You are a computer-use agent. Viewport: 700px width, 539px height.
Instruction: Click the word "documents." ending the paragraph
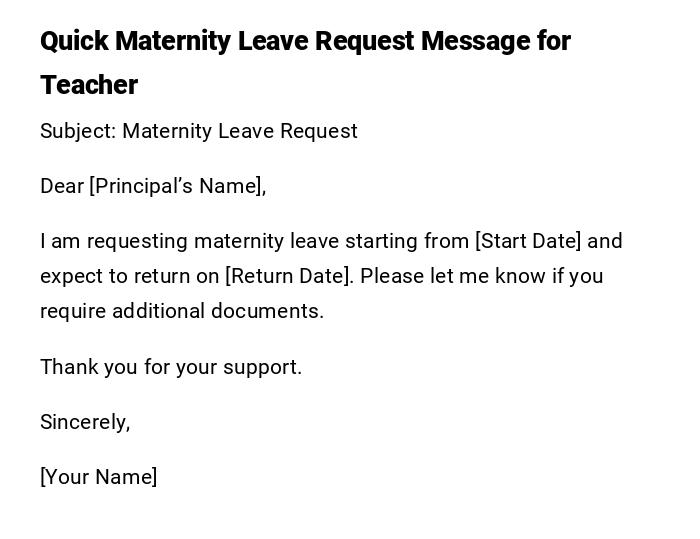pos(267,311)
